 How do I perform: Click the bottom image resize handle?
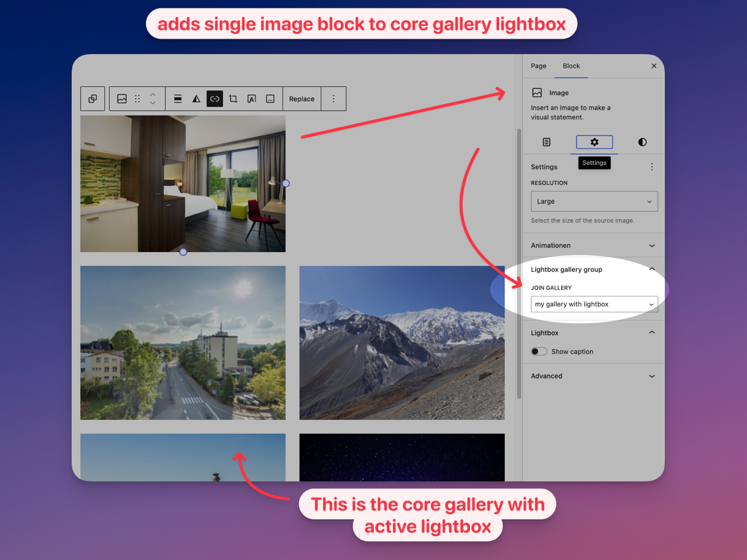point(183,252)
